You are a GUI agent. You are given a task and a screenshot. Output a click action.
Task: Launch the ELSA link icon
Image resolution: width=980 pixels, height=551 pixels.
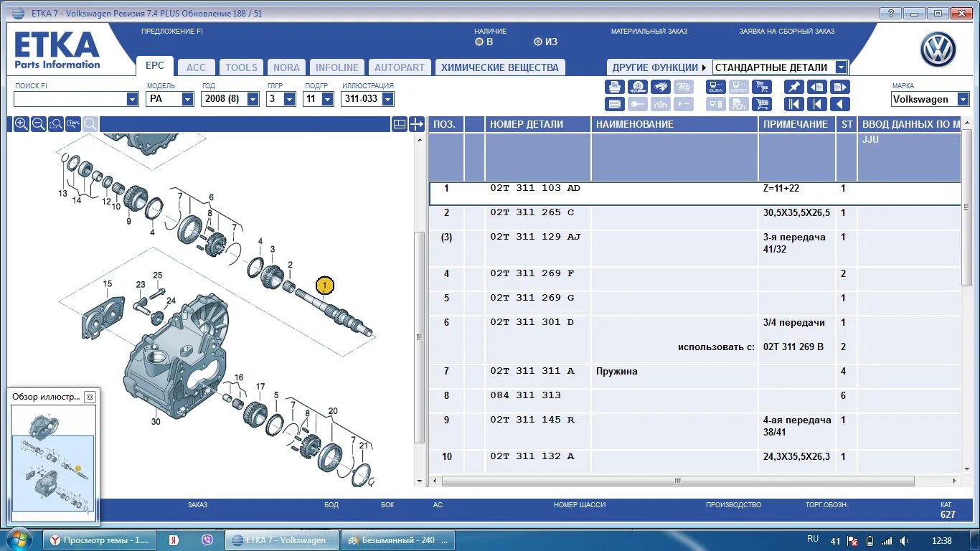click(x=716, y=87)
